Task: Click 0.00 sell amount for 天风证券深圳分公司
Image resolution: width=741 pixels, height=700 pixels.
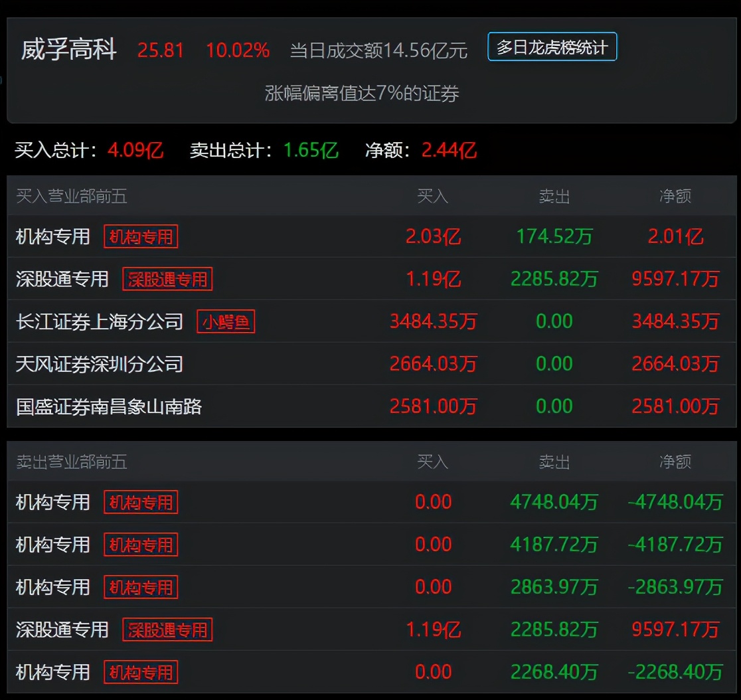Action: [x=554, y=364]
